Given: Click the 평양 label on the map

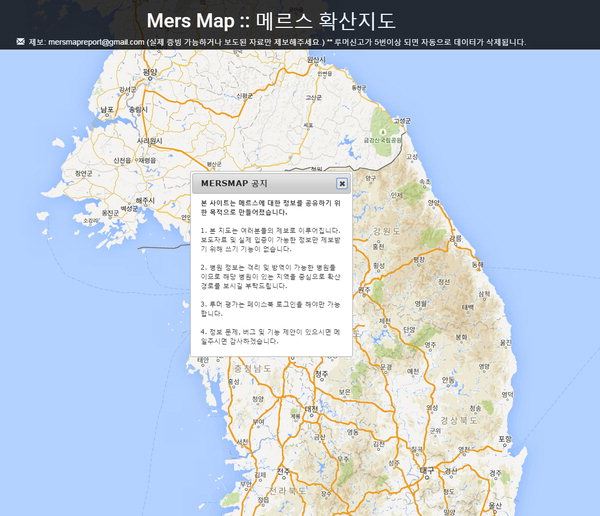Looking at the screenshot, I should [x=150, y=72].
